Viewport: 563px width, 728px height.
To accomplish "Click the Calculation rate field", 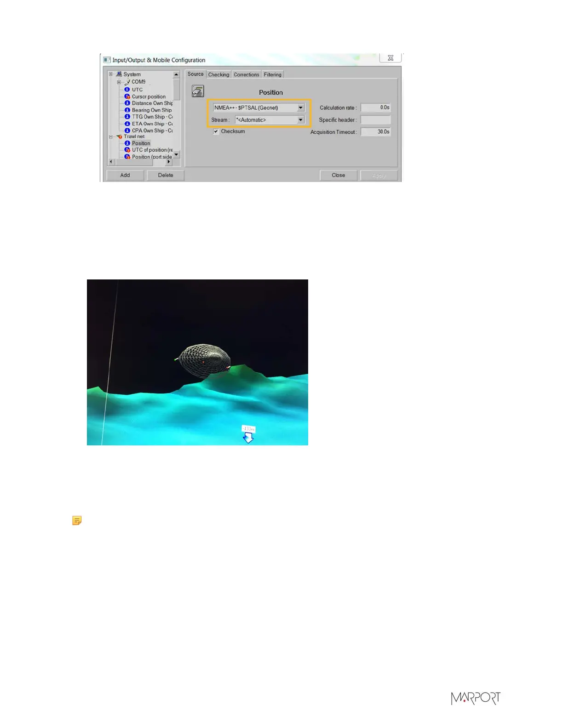I will pyautogui.click(x=375, y=108).
